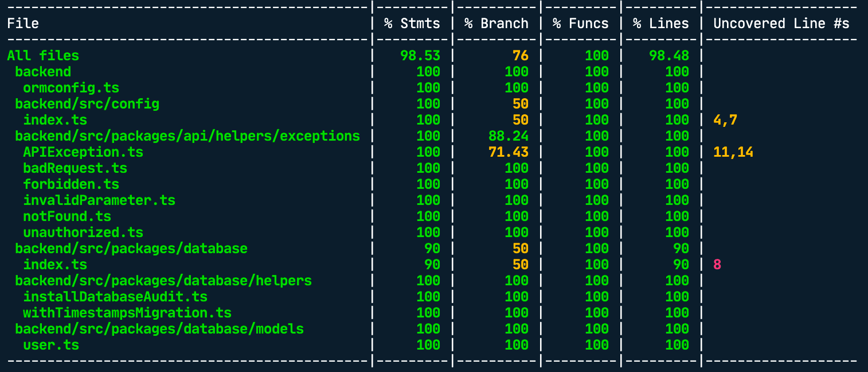Select the 'backend/src/packages/database' folder label
The width and height of the screenshot is (868, 372).
pyautogui.click(x=131, y=249)
